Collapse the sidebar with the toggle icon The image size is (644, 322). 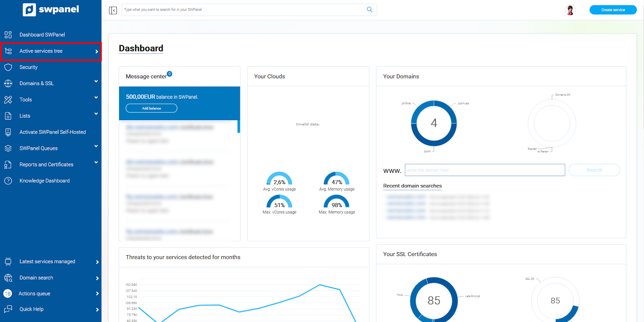(x=113, y=10)
